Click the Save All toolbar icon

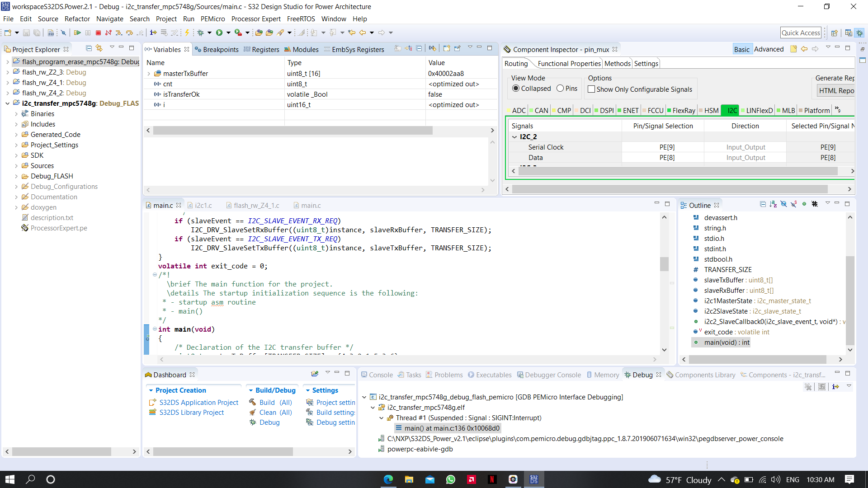tap(36, 32)
